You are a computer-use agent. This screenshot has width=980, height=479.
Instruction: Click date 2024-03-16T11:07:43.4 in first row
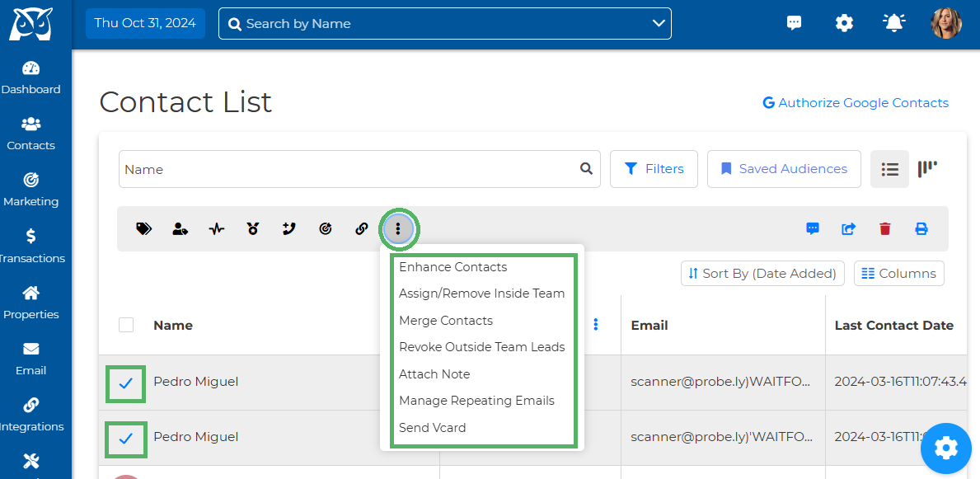tap(901, 382)
